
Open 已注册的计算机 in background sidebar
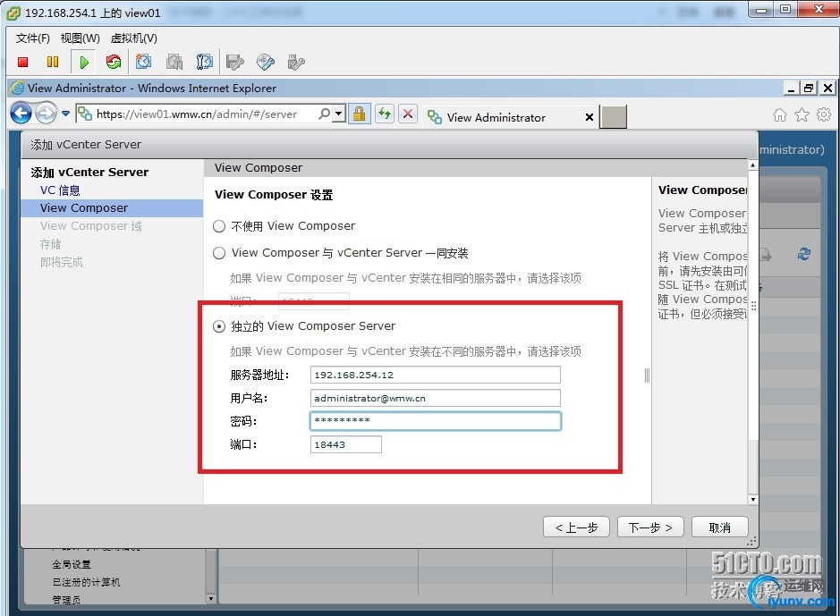pos(86,582)
